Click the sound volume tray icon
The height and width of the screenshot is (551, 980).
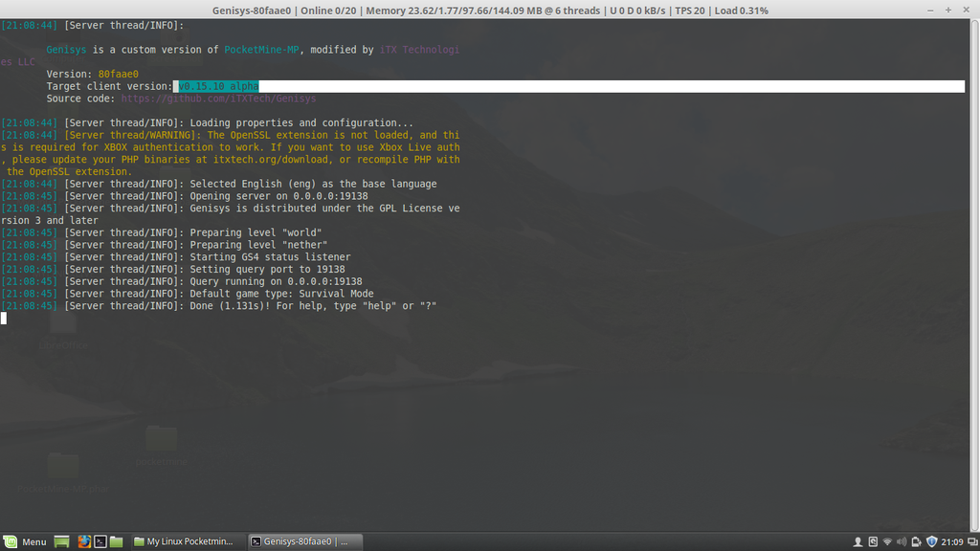tap(901, 541)
